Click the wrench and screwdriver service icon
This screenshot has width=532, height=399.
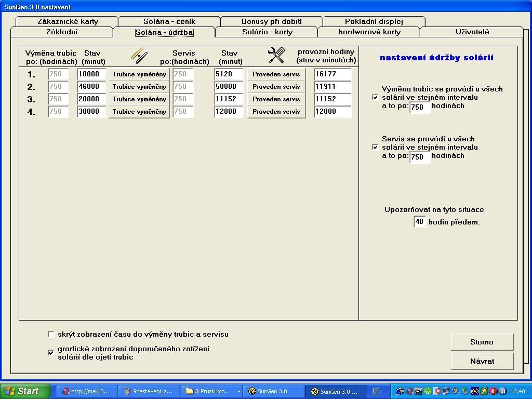tap(276, 55)
